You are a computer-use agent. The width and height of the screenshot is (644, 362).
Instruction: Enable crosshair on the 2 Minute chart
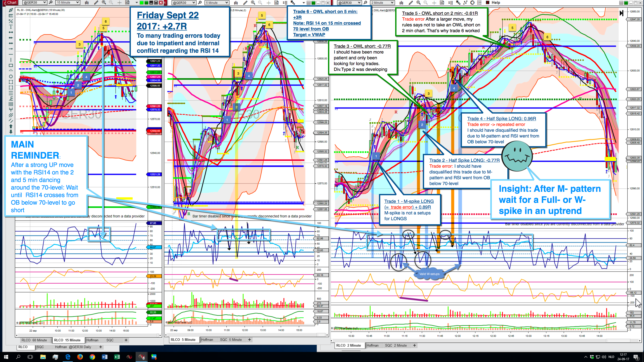pyautogui.click(x=434, y=3)
